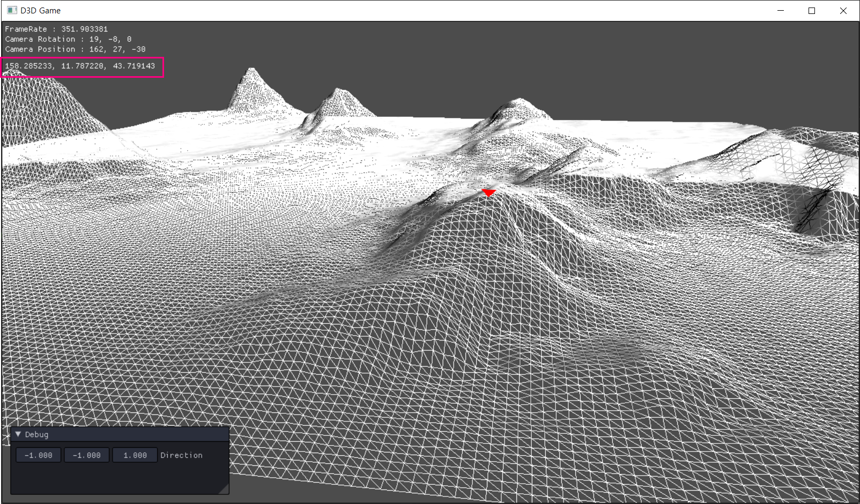The image size is (860, 504).
Task: Click the FrameRate readout text
Action: pos(56,29)
